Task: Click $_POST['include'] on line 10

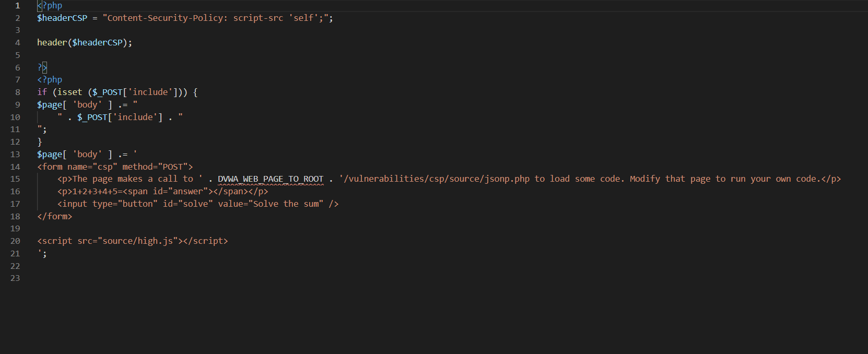Action: tap(120, 117)
